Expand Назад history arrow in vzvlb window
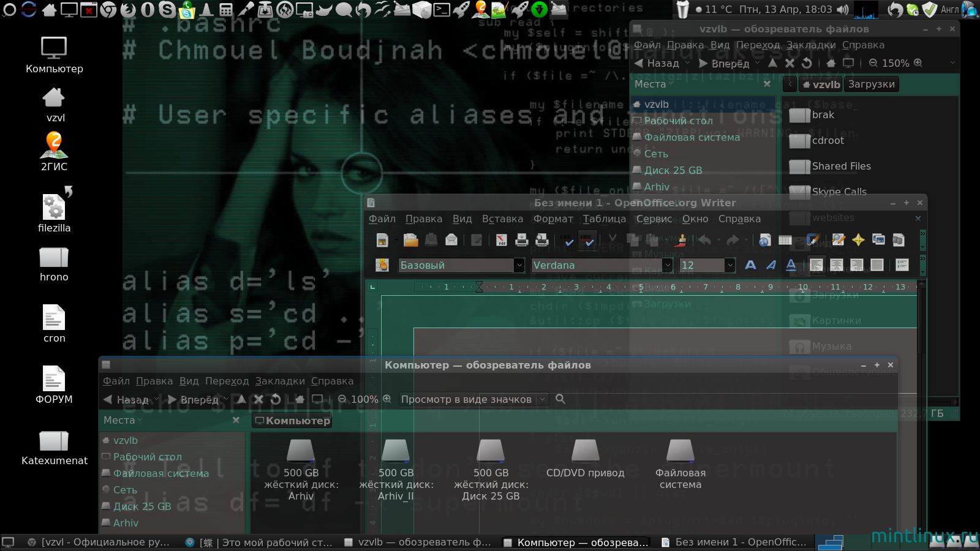The height and width of the screenshot is (551, 980). pyautogui.click(x=687, y=62)
